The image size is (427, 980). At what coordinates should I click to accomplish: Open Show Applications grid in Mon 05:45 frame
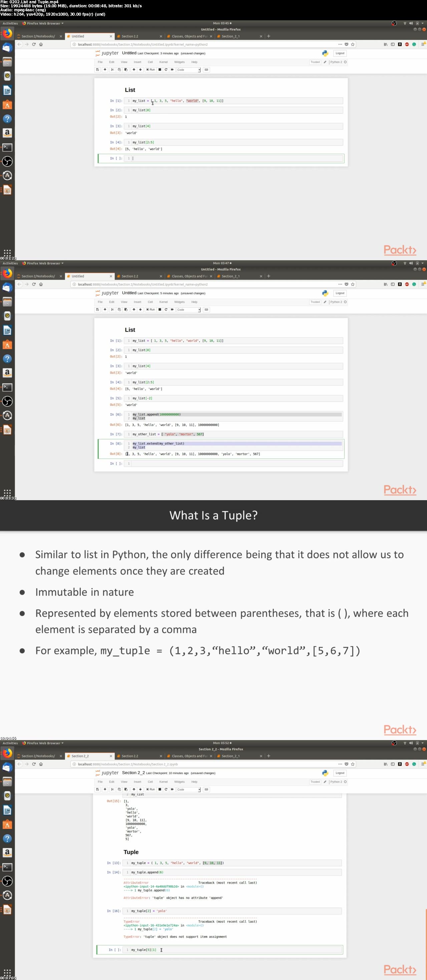click(x=7, y=253)
